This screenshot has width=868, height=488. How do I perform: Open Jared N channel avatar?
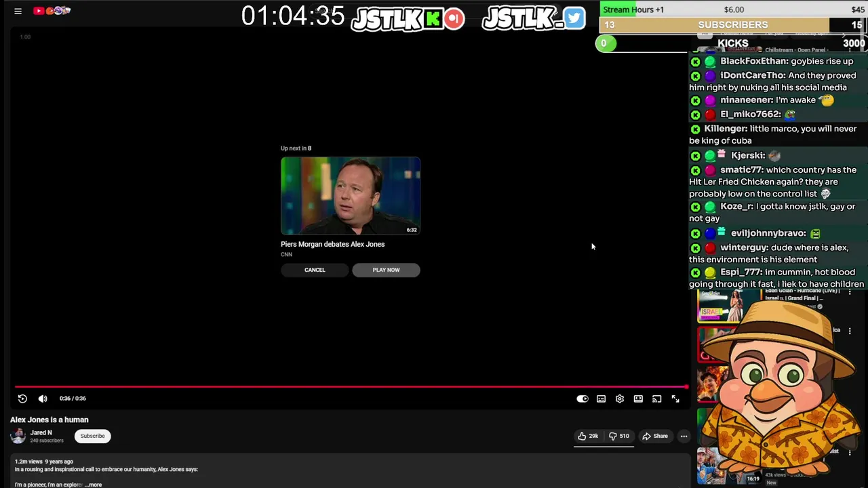click(x=18, y=436)
